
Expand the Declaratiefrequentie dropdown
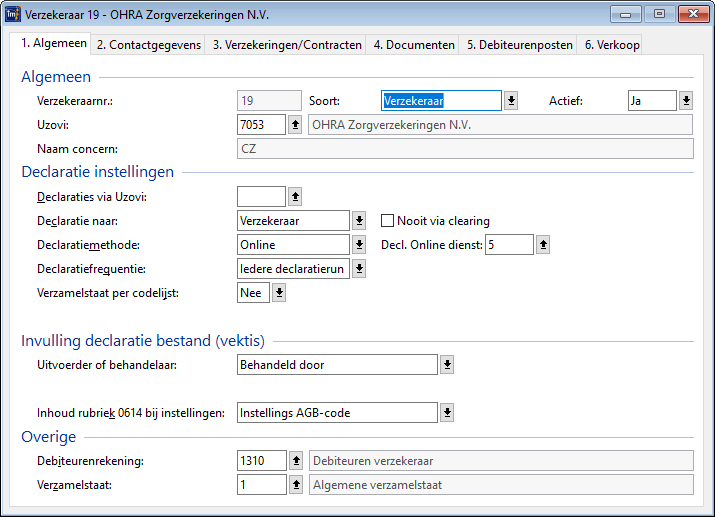click(x=359, y=269)
